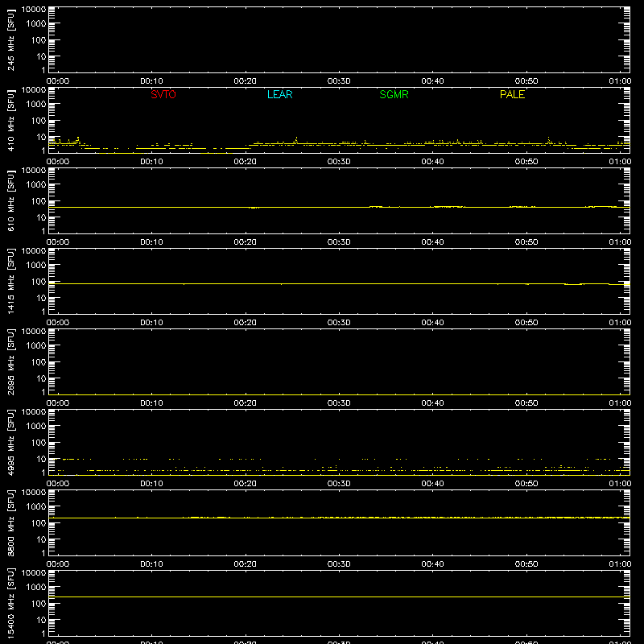
Task: Click the 10000 tick on the 245 MHz axis
Action: click(x=34, y=10)
